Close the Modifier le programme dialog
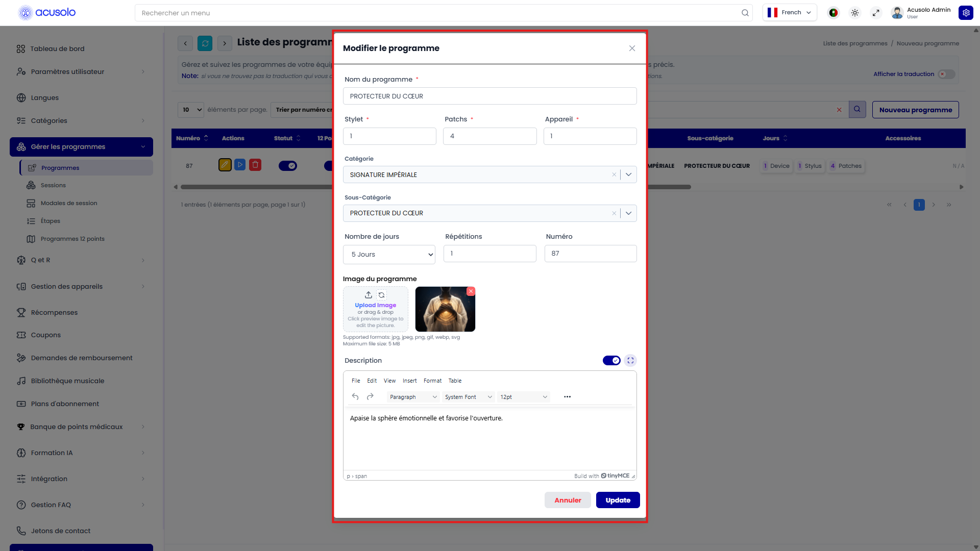The height and width of the screenshot is (551, 980). click(632, 48)
